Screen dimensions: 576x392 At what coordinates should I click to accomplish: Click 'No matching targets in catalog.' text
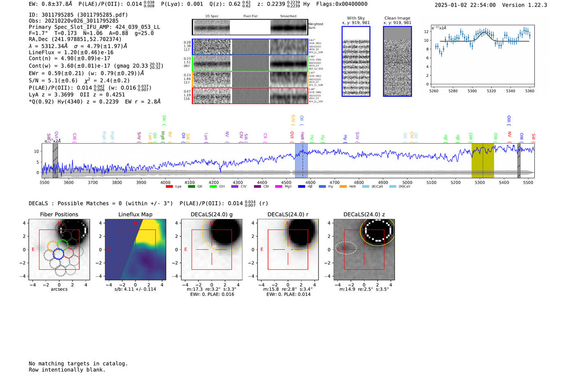tap(78, 364)
